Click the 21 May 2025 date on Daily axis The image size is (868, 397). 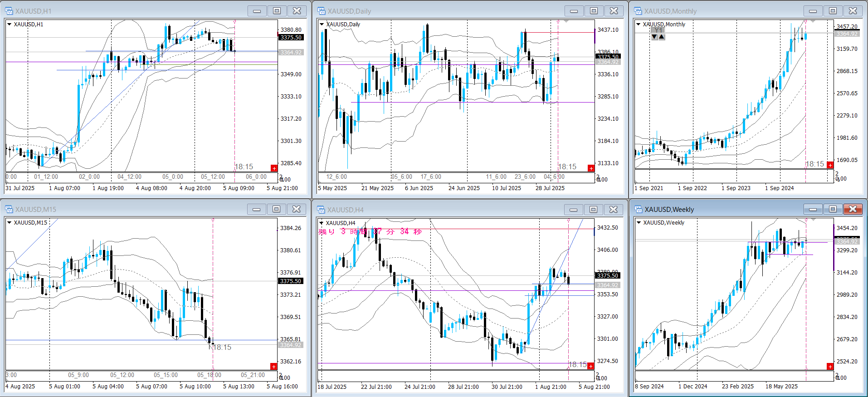(x=377, y=188)
